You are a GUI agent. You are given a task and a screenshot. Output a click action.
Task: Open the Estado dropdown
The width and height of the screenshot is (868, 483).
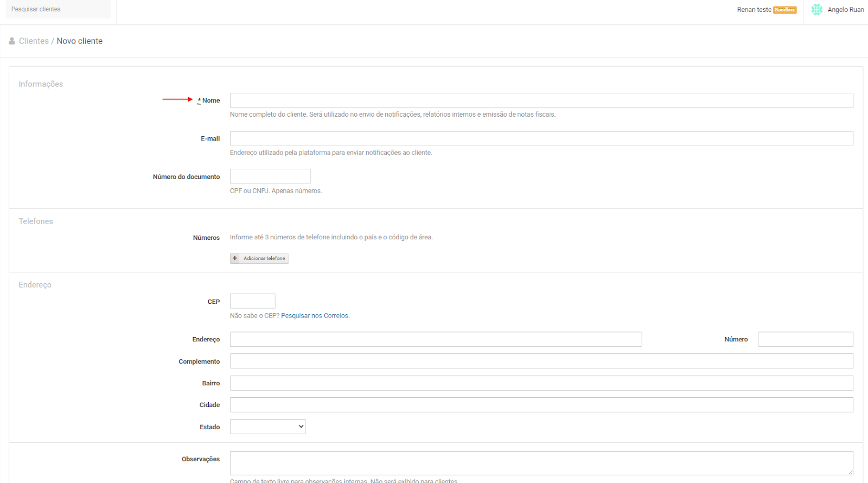pyautogui.click(x=267, y=427)
